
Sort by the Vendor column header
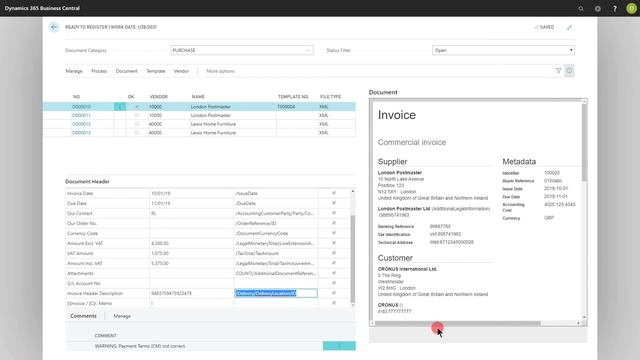pos(158,97)
